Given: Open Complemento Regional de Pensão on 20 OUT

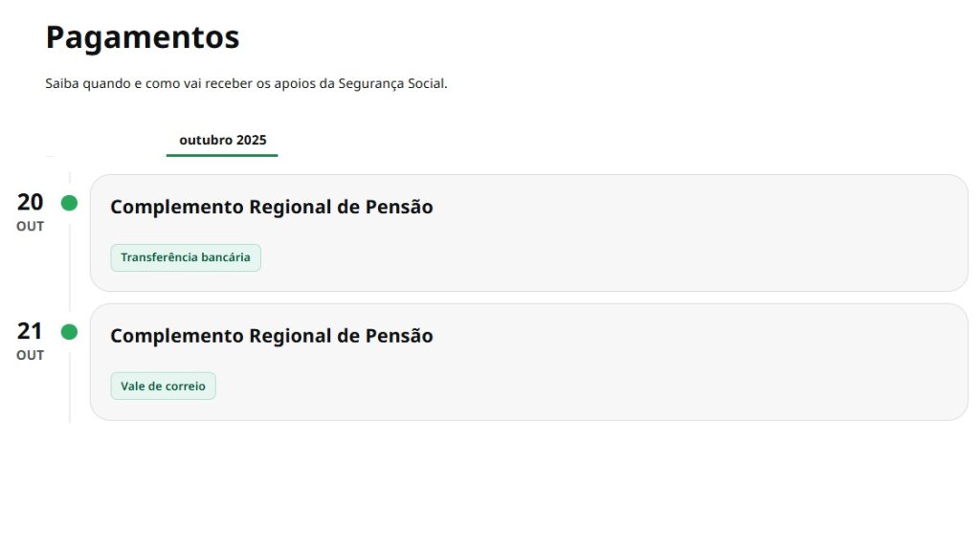Looking at the screenshot, I should pos(272,207).
